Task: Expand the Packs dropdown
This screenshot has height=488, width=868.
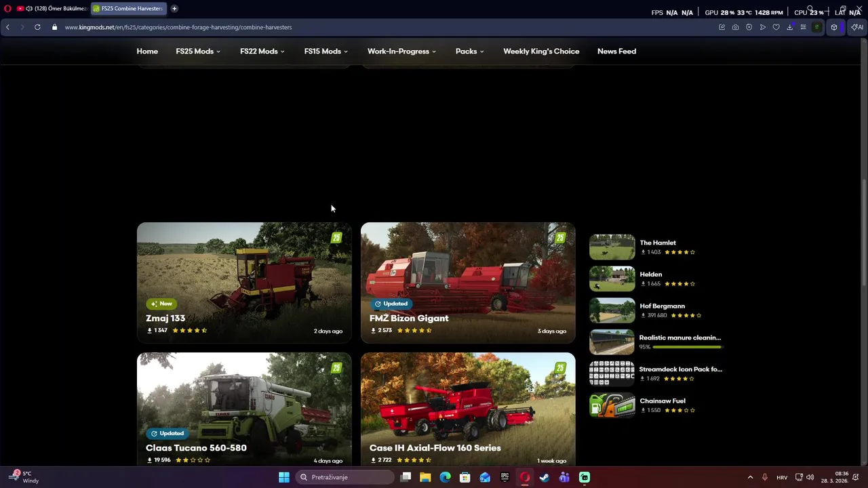Action: (x=470, y=52)
